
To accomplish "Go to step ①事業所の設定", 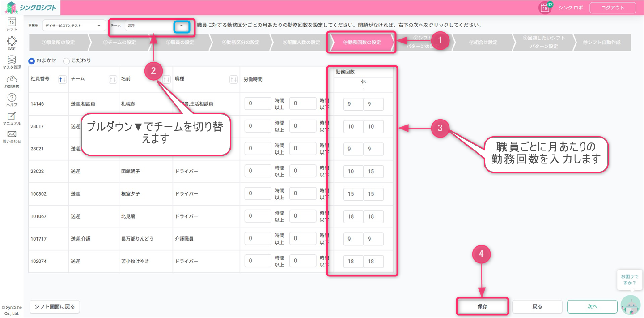I will tap(58, 43).
